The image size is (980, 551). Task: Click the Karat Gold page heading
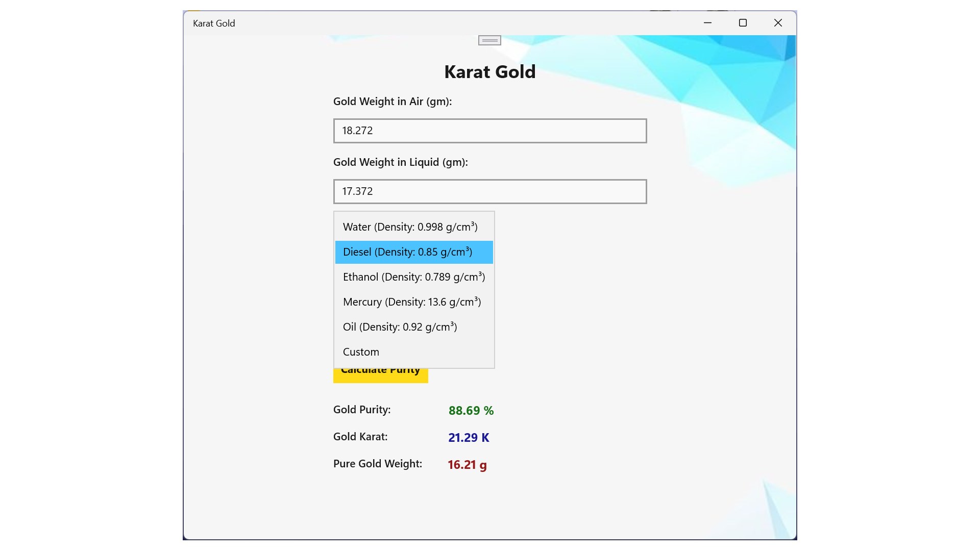[489, 72]
